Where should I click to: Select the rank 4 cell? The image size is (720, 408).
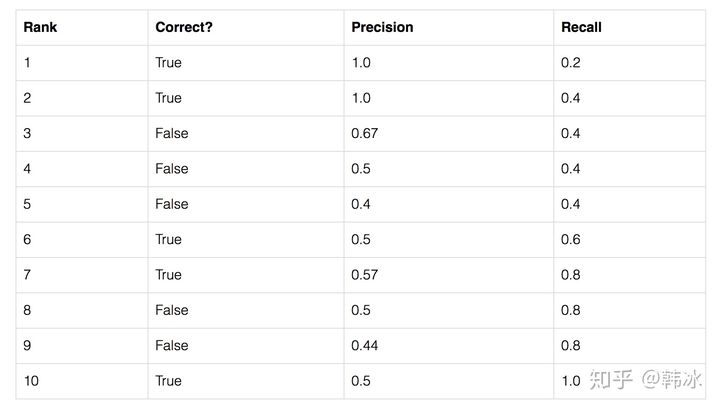coord(27,169)
